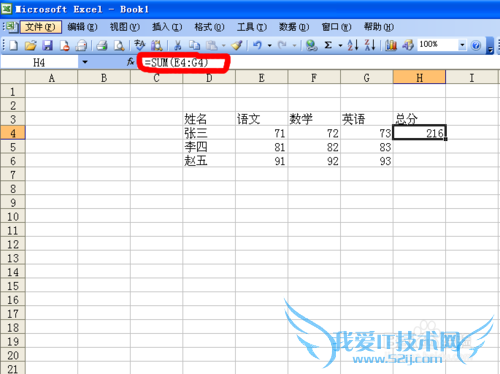Expand the AutoSum functions dropdown arrow
The width and height of the screenshot is (500, 374).
(x=340, y=45)
